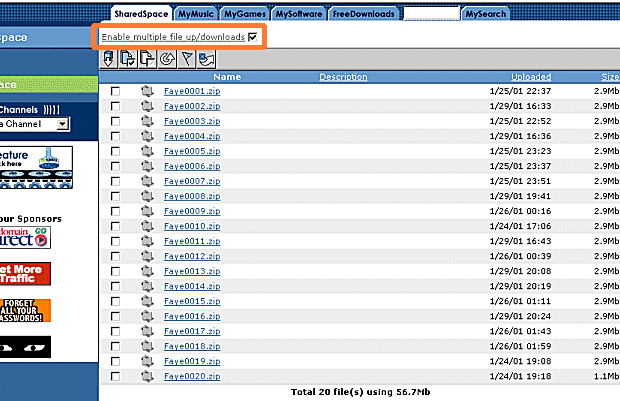620x401 pixels.
Task: Select the checkbox for Faye0015.zip
Action: pyautogui.click(x=116, y=301)
